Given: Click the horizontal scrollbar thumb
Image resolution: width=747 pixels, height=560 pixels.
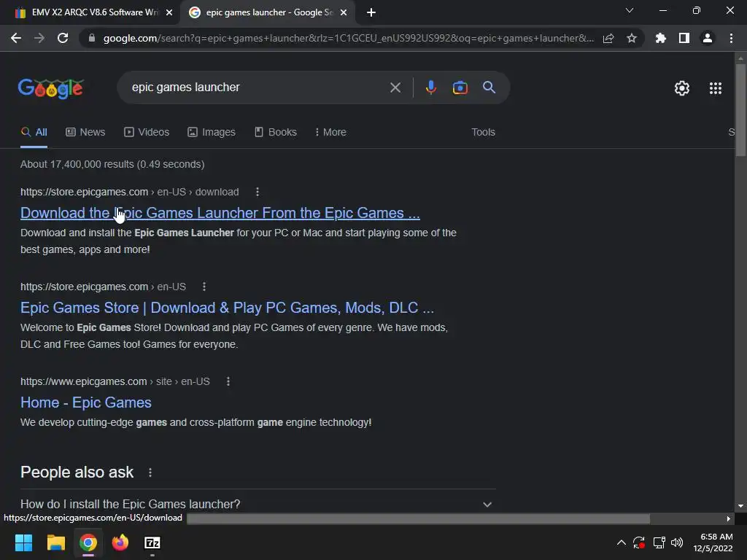Looking at the screenshot, I should [418, 518].
